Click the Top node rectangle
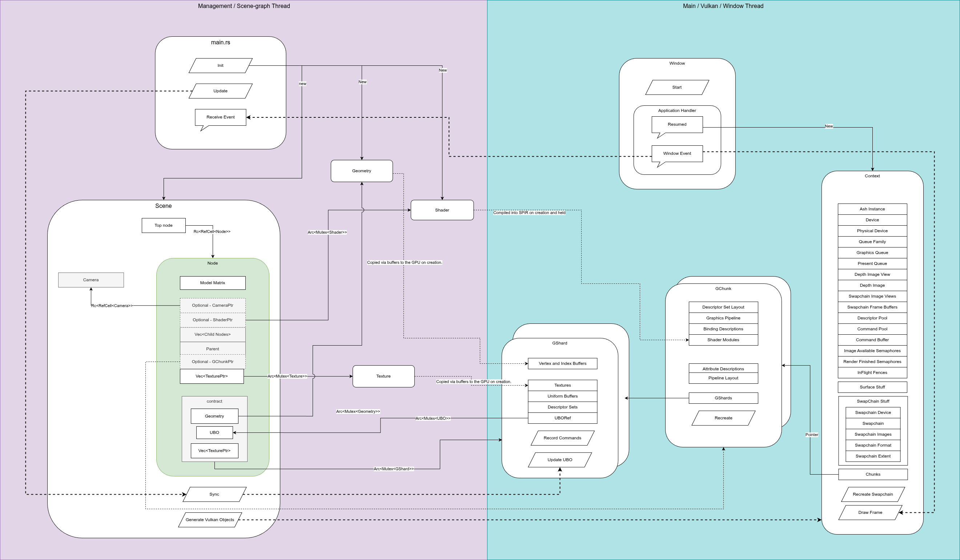 click(x=164, y=225)
